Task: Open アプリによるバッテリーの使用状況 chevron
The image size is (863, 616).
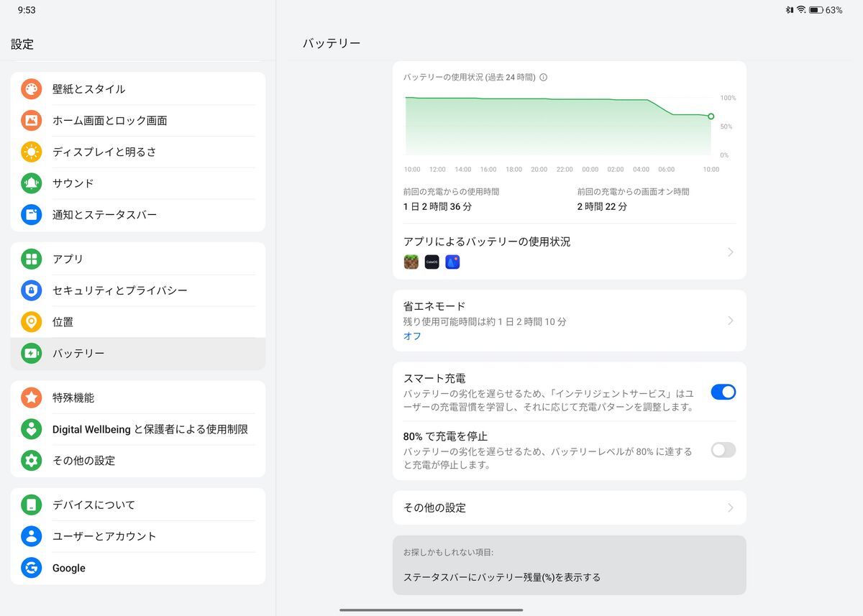Action: point(731,252)
